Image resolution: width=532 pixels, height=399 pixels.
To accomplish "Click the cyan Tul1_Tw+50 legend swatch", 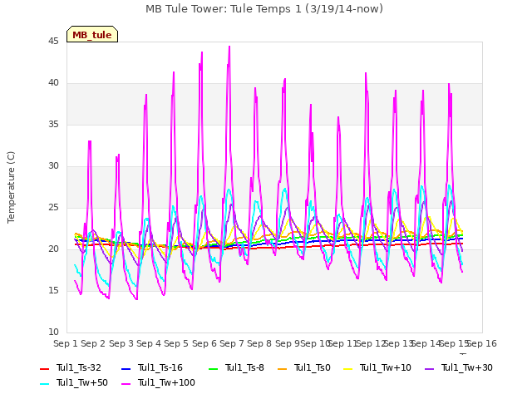I will (x=44, y=383).
